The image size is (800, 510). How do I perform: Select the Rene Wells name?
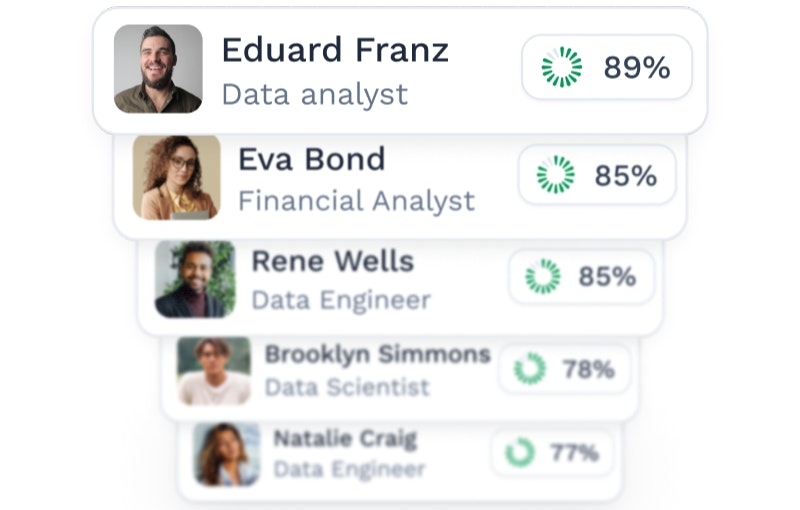pos(332,262)
